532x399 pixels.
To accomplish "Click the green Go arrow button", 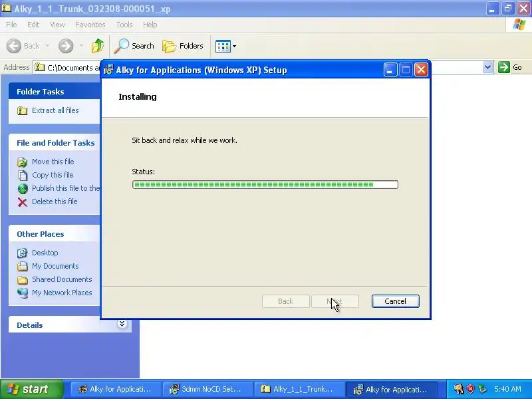I will (x=504, y=67).
